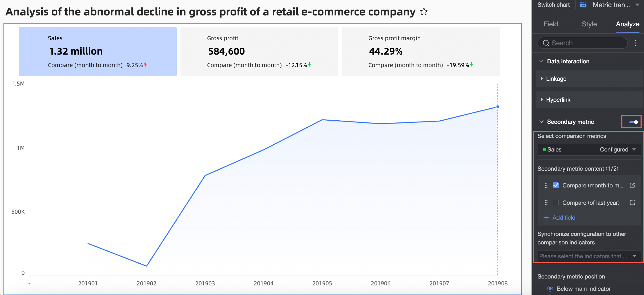The height and width of the screenshot is (295, 644).
Task: Click edit icon for Compare (month to month)
Action: pos(633,185)
